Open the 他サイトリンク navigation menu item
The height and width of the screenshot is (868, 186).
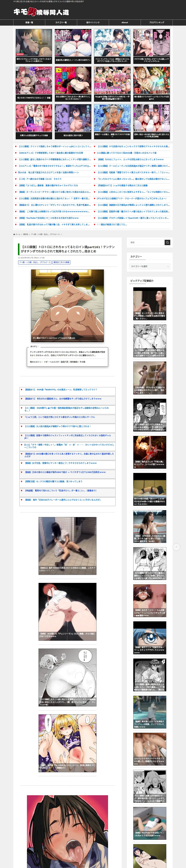(x=93, y=23)
